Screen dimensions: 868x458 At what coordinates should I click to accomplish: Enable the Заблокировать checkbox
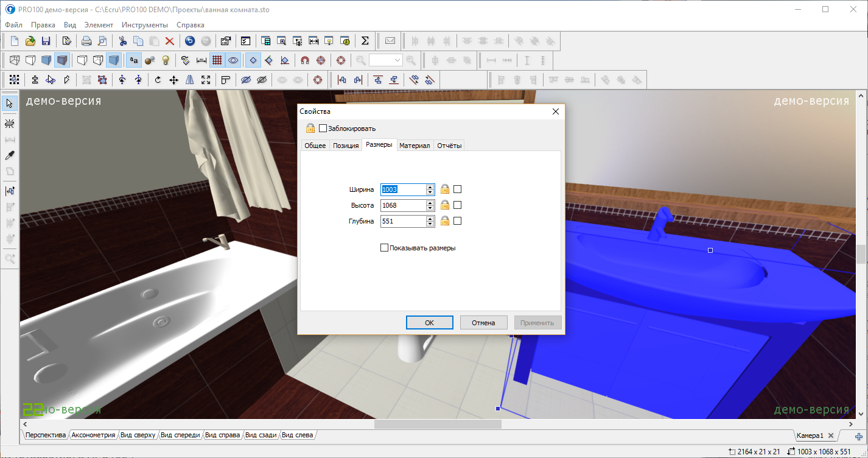(323, 129)
